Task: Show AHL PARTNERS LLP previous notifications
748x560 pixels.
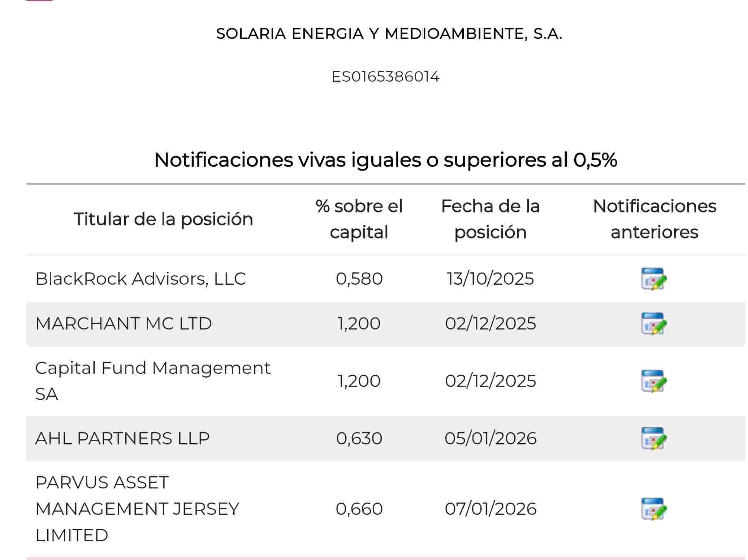Action: click(x=653, y=438)
